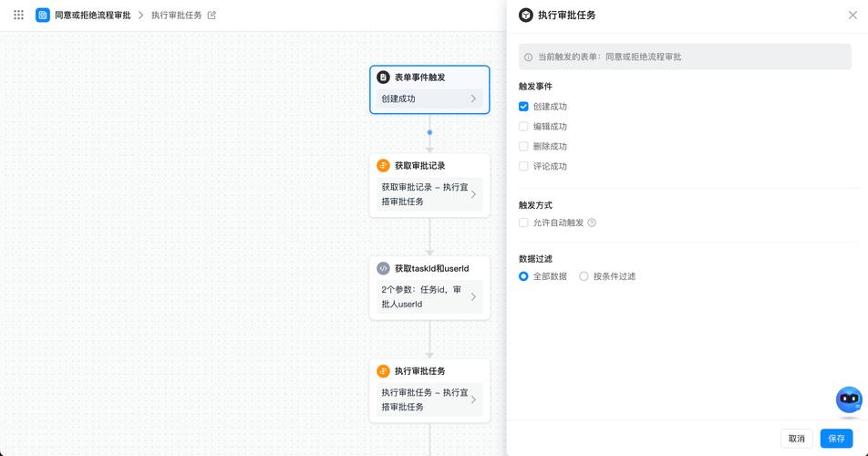This screenshot has height=456, width=868.
Task: Click the blue add-node dot below trigger node
Action: point(429,132)
